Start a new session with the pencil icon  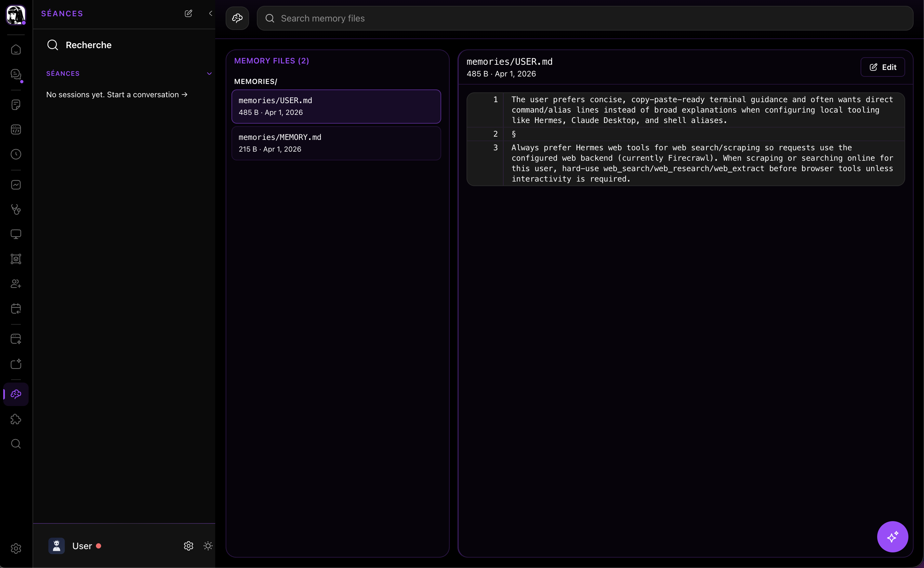(x=189, y=13)
